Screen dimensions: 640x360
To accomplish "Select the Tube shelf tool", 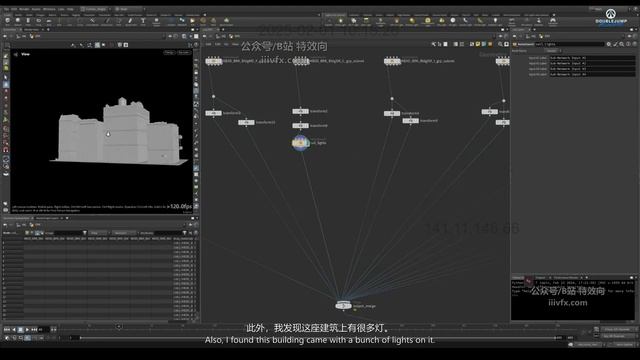I will pyautogui.click(x=28, y=21).
